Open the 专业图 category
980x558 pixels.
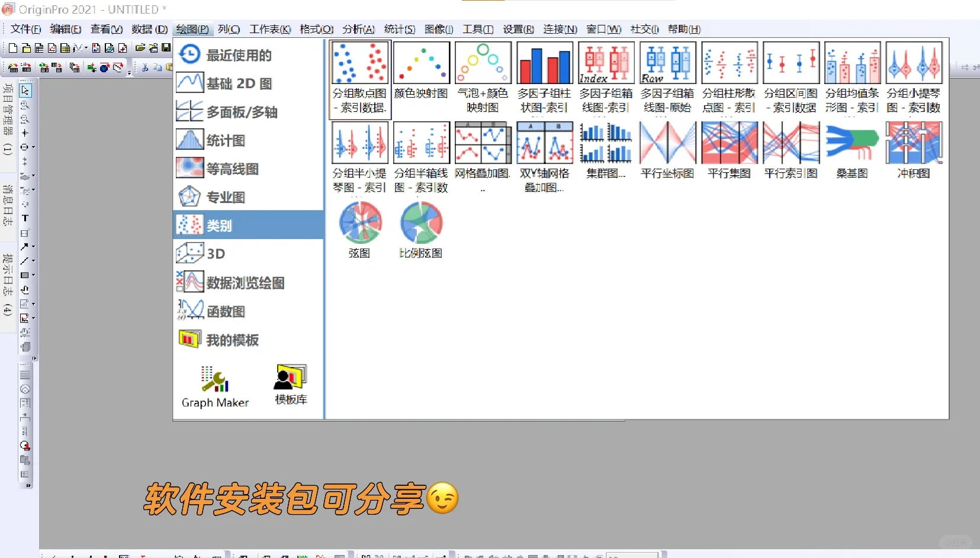(x=248, y=197)
